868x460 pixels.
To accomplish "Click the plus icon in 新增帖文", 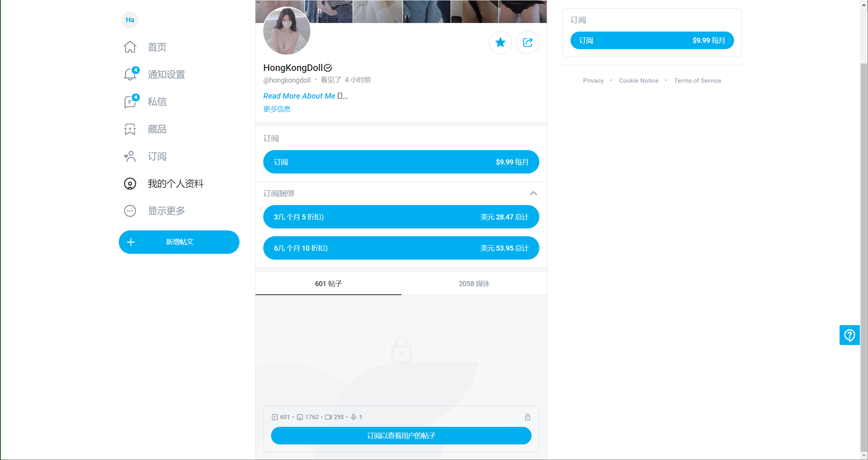I will (131, 242).
